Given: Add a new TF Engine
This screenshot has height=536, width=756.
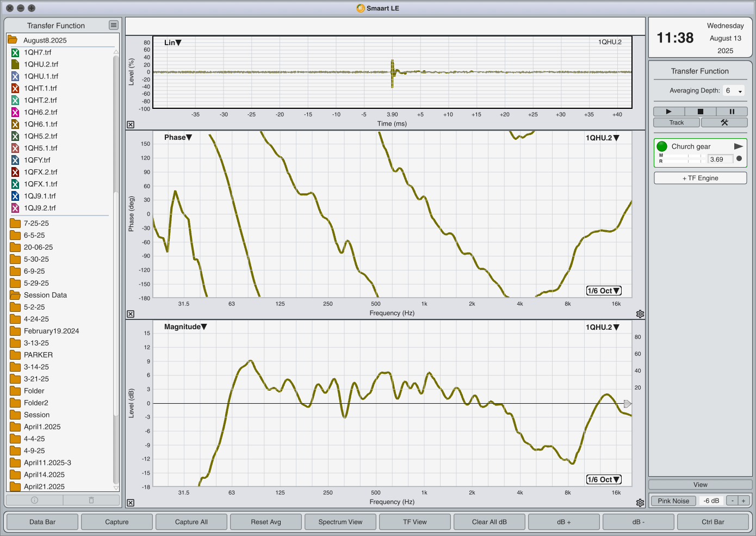Looking at the screenshot, I should pos(701,178).
